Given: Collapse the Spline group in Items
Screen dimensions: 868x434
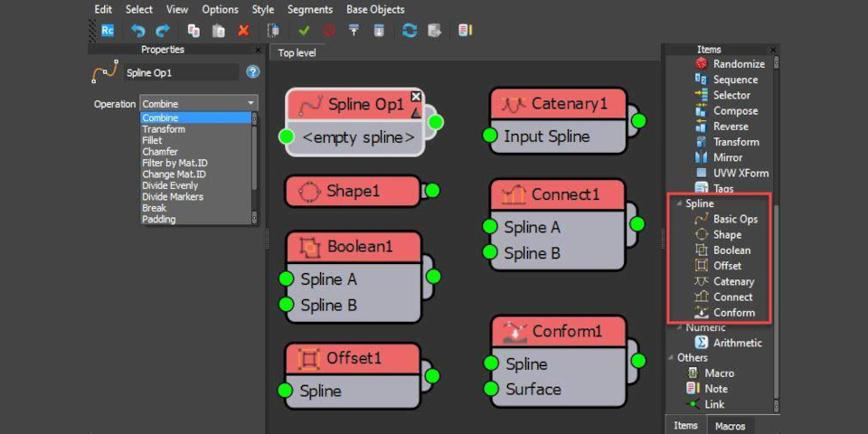Looking at the screenshot, I should (679, 203).
